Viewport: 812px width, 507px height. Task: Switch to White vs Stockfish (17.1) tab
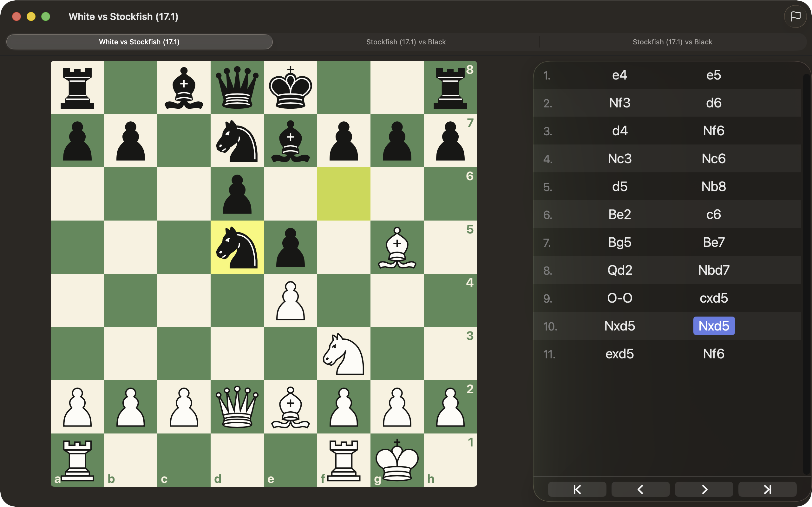[x=139, y=42]
